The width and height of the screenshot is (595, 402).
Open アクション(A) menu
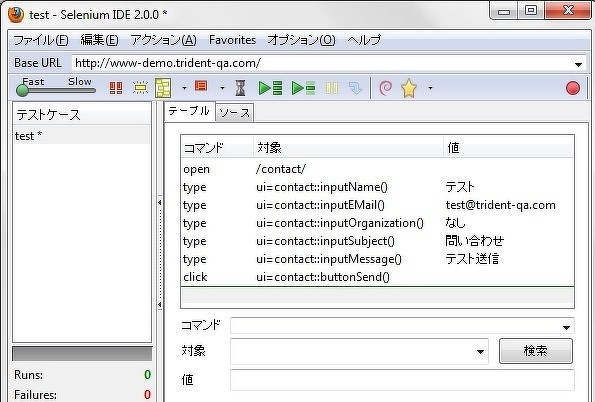164,40
